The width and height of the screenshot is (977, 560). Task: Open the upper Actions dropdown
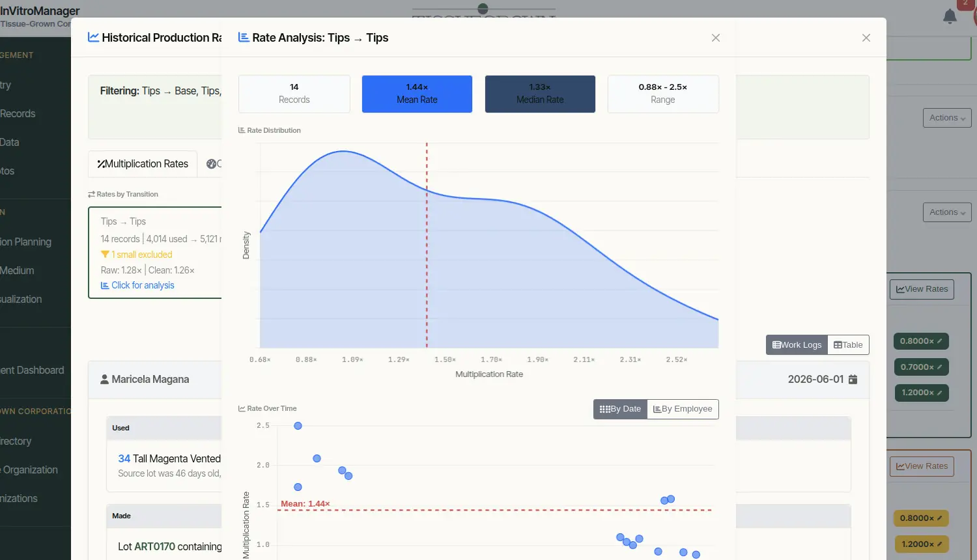click(947, 118)
